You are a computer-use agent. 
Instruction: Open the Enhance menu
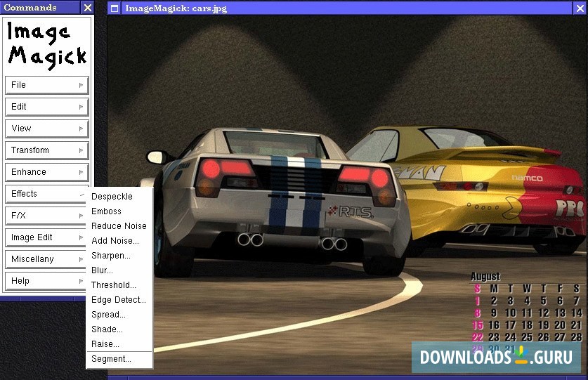46,172
